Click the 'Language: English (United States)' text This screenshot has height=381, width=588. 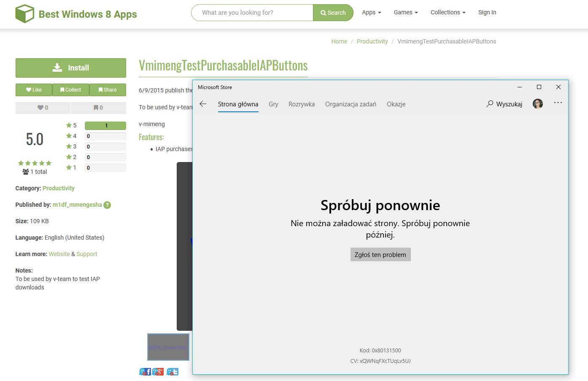(x=60, y=238)
